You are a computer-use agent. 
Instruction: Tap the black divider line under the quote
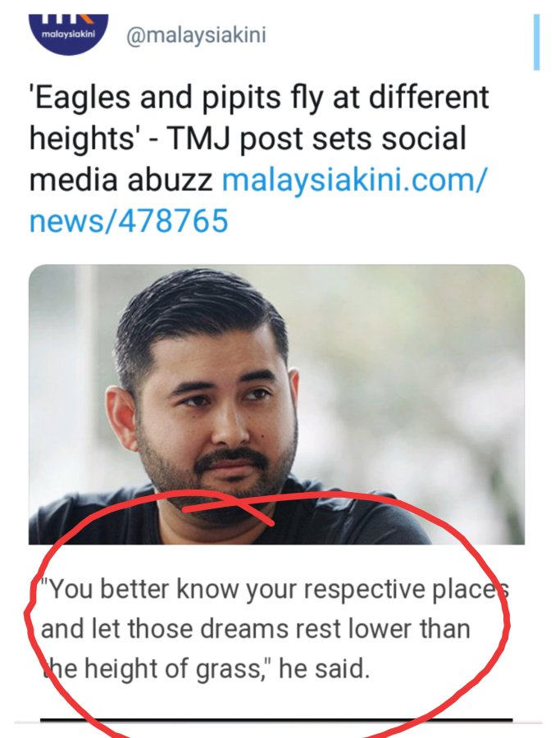point(276,720)
